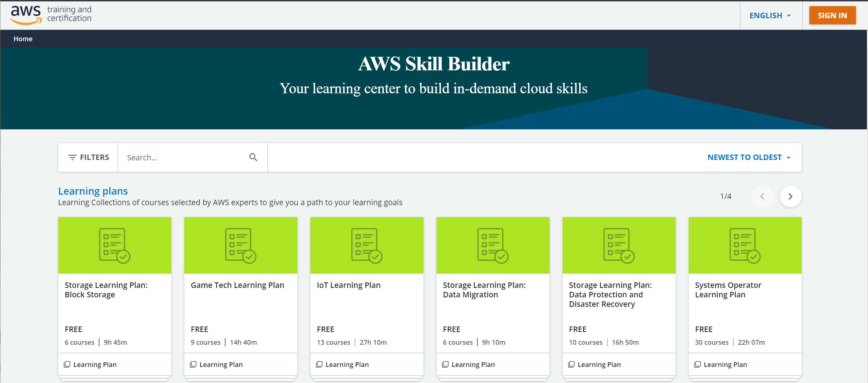This screenshot has height=383, width=868.
Task: Click the '6 courses' text on Block Storage card
Action: click(79, 342)
